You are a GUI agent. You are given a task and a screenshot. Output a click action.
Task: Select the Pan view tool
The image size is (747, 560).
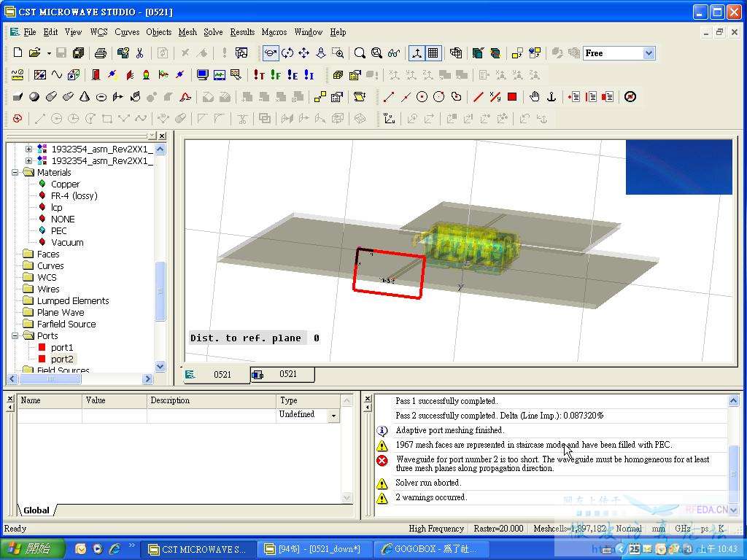pyautogui.click(x=304, y=52)
